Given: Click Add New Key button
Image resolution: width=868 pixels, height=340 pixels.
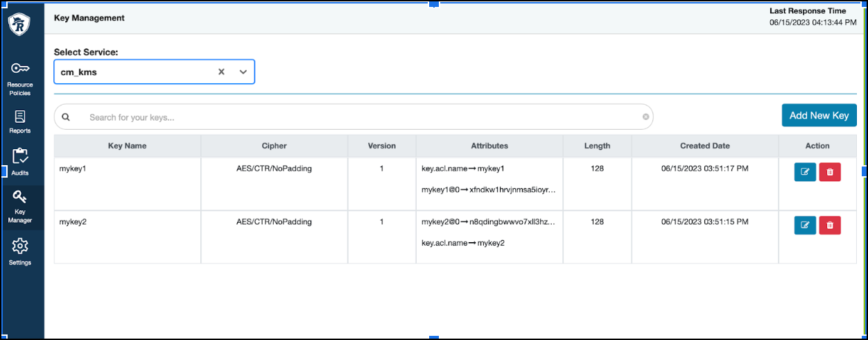Looking at the screenshot, I should click(819, 116).
